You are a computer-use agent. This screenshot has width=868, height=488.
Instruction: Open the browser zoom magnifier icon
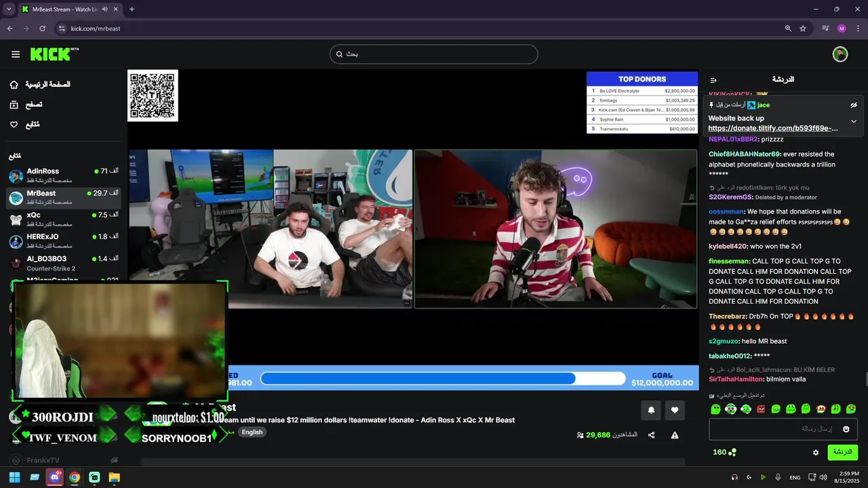(x=788, y=28)
